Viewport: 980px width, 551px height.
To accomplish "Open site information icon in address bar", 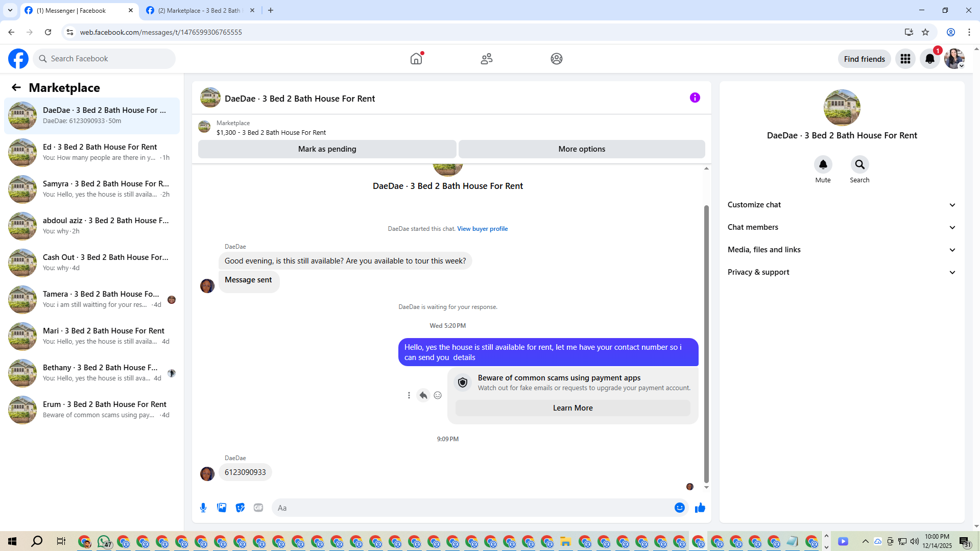I will coord(70,32).
